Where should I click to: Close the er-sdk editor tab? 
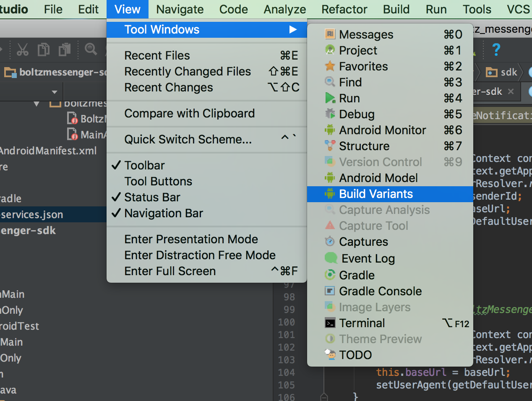pyautogui.click(x=511, y=91)
